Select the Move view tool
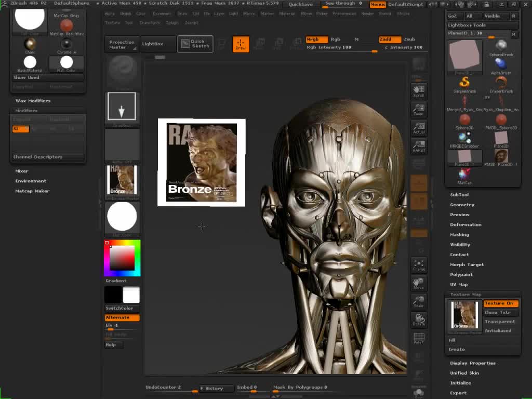 (x=419, y=283)
